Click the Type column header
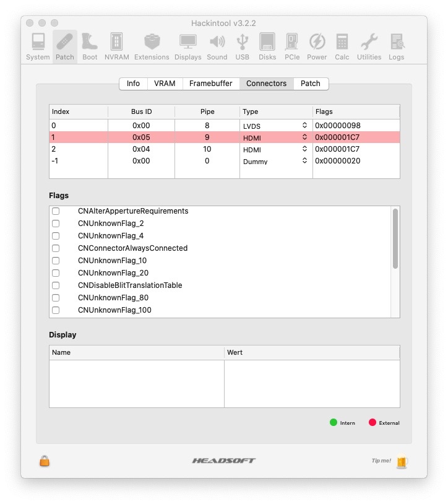Screen dimensions: 448x504 [x=276, y=111]
